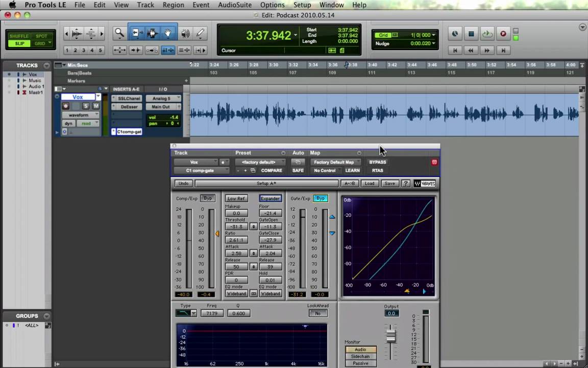
Task: Click the red target button in plugin header
Action: click(x=434, y=162)
